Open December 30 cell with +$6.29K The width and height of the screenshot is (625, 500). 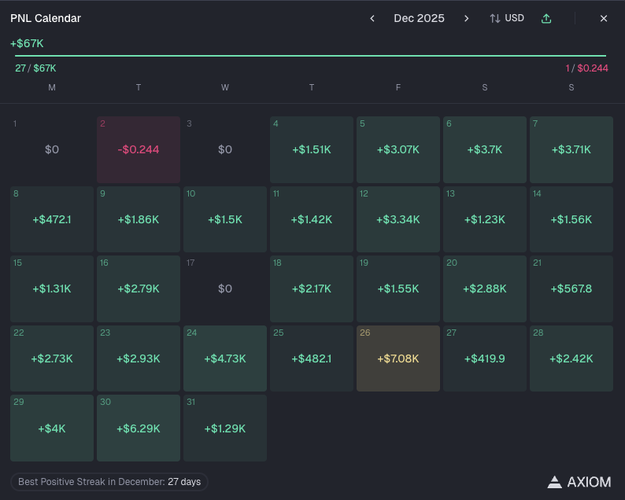138,428
